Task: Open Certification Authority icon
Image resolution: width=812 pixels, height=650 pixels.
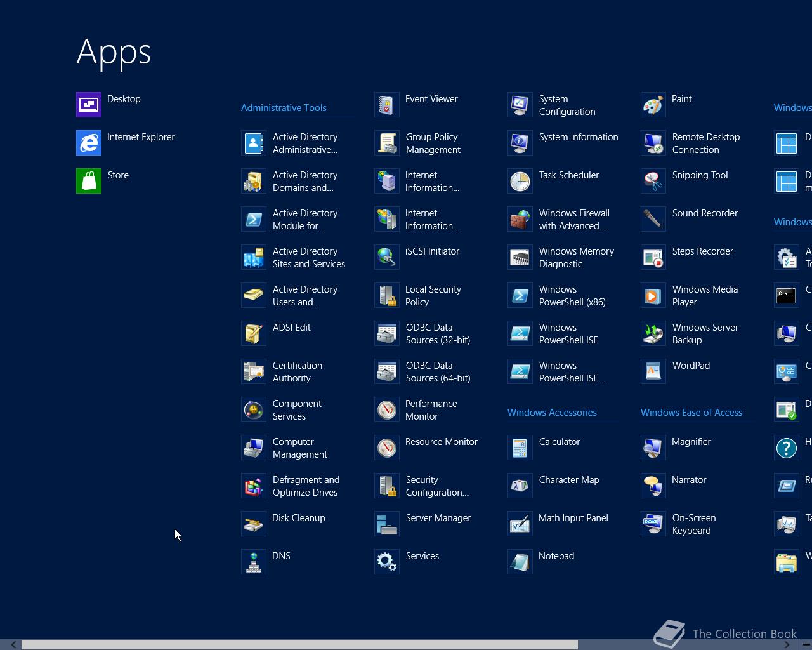Action: pos(254,371)
